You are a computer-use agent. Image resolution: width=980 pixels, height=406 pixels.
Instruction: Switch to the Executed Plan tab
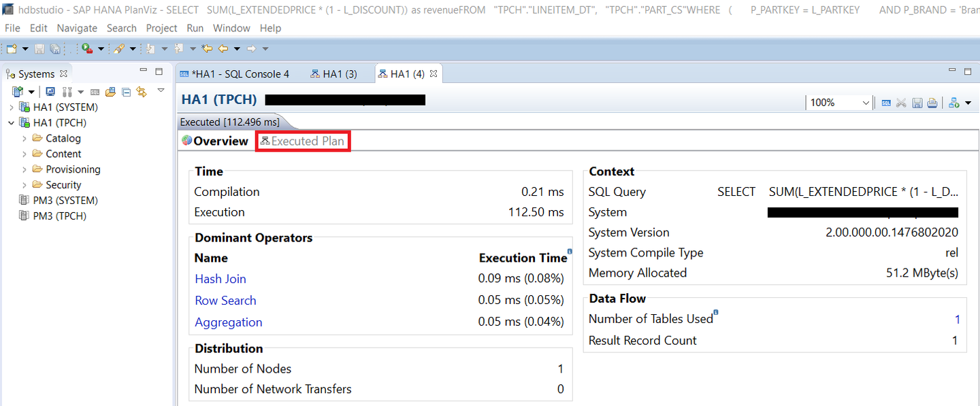[303, 141]
